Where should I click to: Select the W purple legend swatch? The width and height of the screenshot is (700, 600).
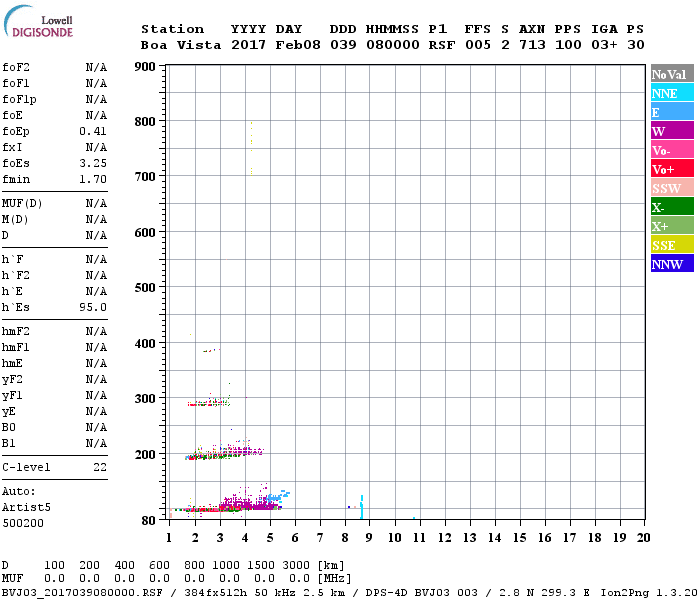click(x=672, y=131)
